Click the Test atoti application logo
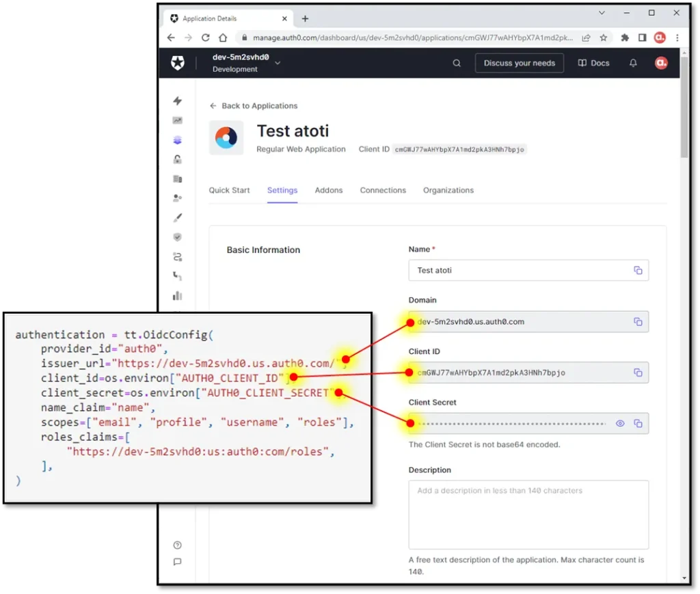The height and width of the screenshot is (594, 700). tap(226, 137)
